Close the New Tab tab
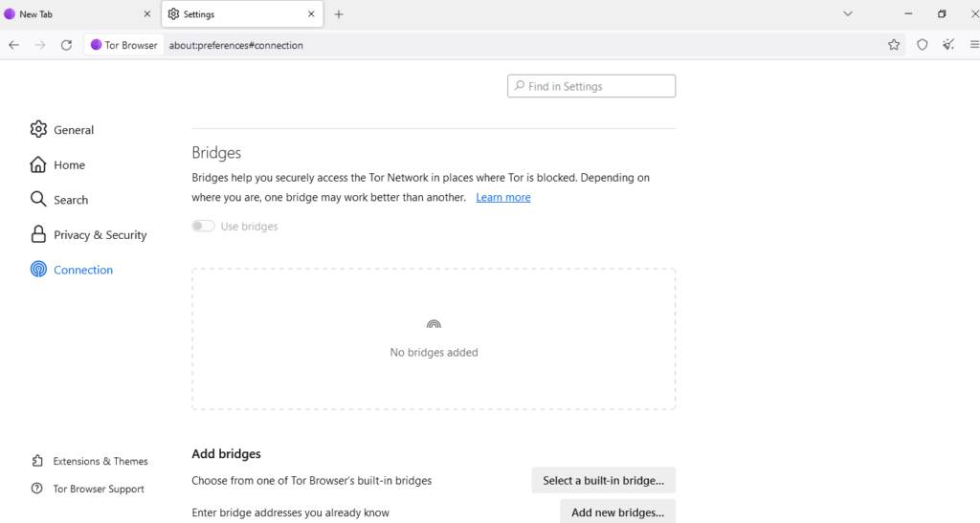 click(147, 13)
